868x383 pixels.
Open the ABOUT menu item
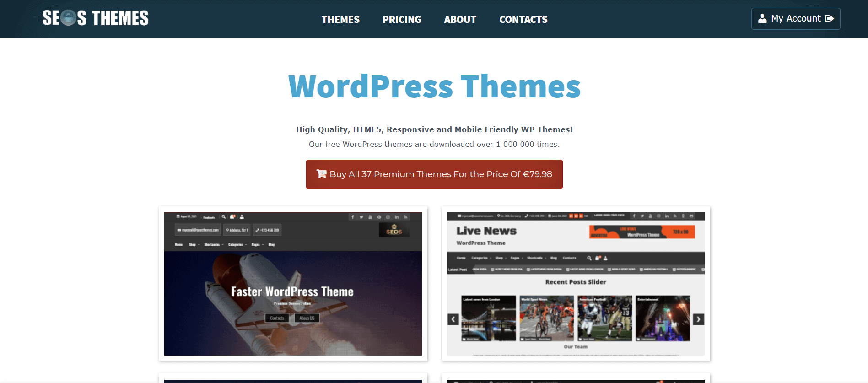click(x=460, y=20)
